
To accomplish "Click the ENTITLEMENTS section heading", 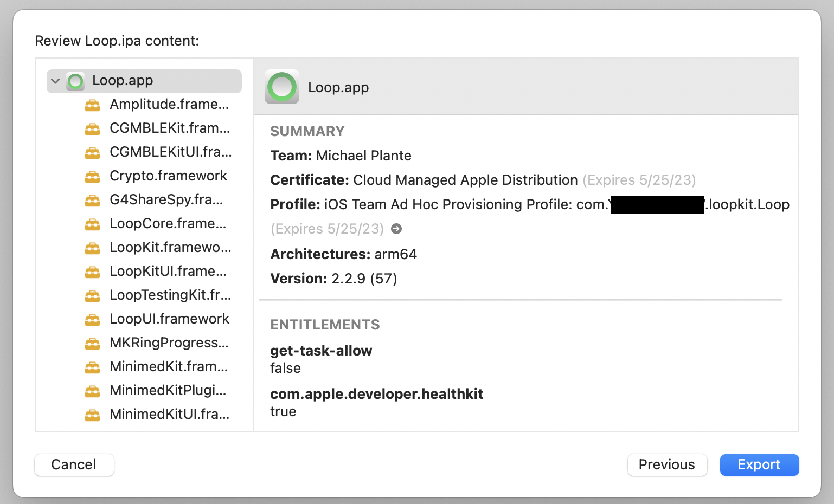I will 325,325.
